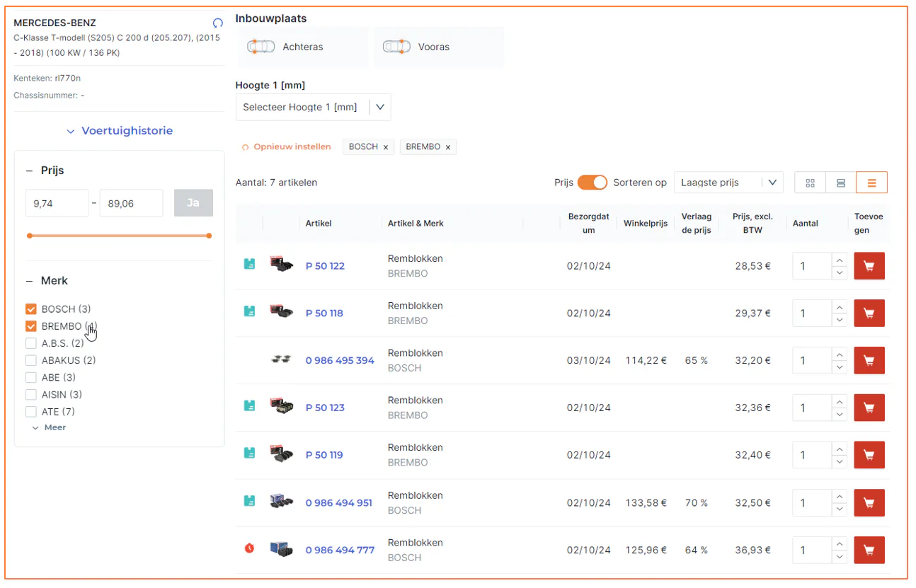Add P 50 123 to the cart
The height and width of the screenshot is (588, 916).
click(x=869, y=408)
